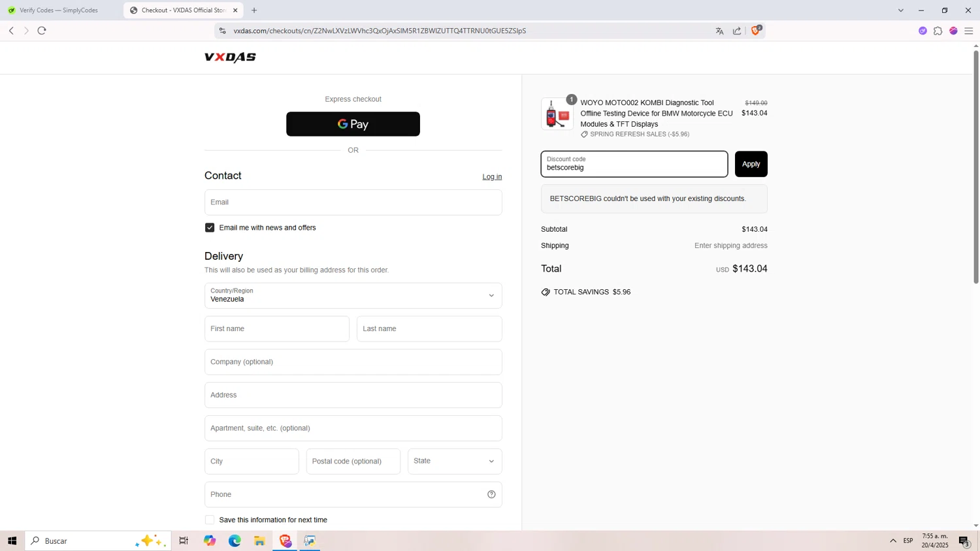Open a new browser tab
The width and height of the screenshot is (980, 551).
254,10
